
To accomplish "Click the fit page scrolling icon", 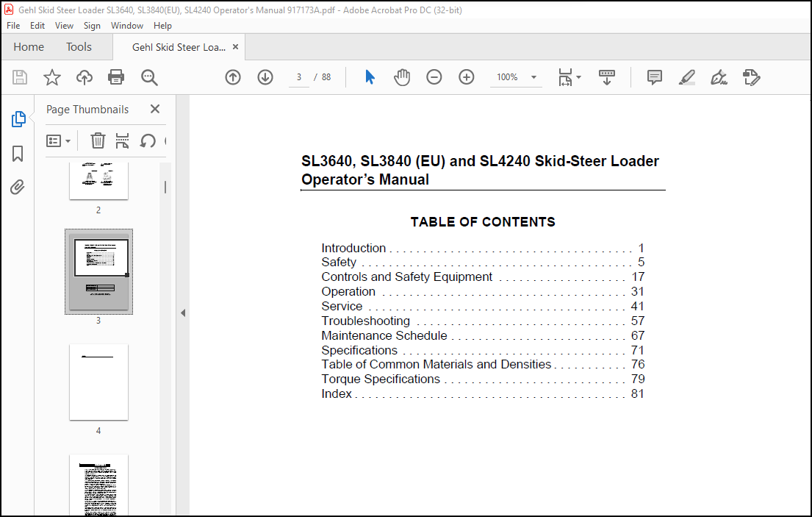I will tap(565, 77).
